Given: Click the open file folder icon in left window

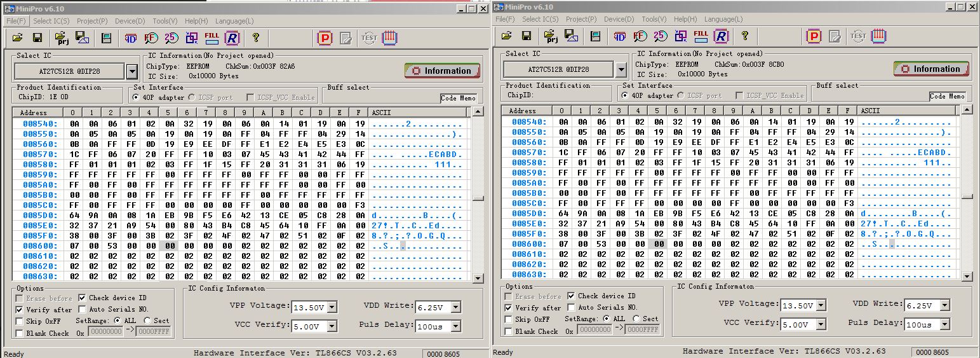Looking at the screenshot, I should click(x=18, y=38).
